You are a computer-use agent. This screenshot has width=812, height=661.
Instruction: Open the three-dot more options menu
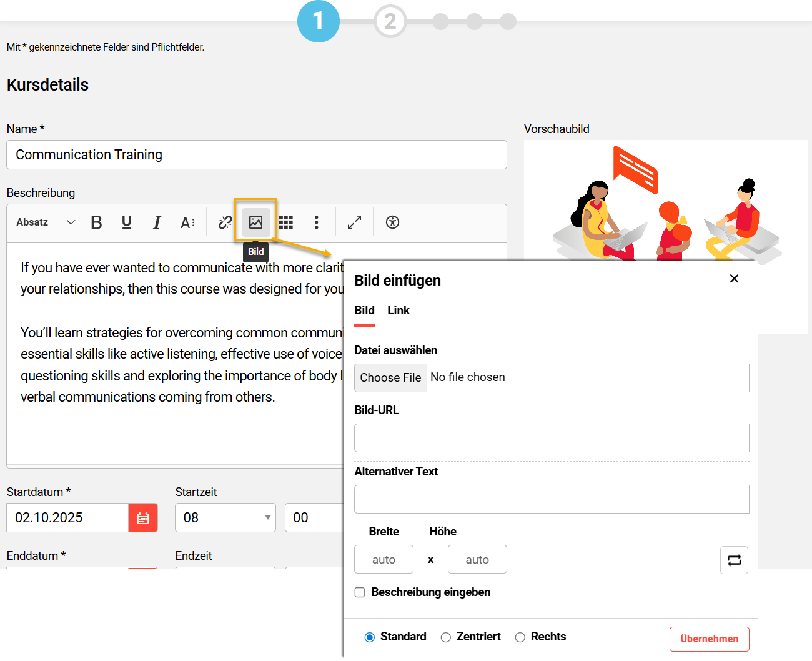click(x=317, y=222)
